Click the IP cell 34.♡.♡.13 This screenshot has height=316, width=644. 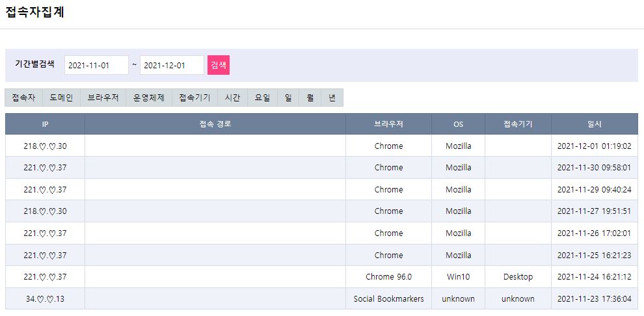[x=45, y=298]
